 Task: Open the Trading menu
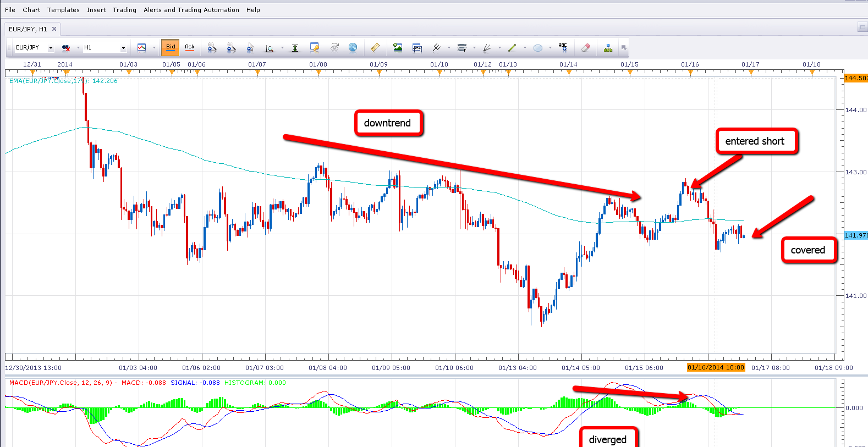124,10
